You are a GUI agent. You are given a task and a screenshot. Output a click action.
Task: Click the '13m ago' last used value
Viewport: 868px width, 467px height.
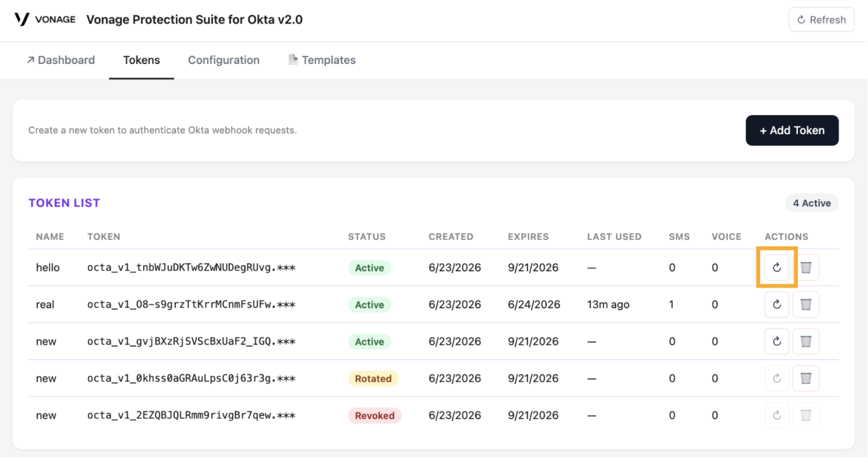click(x=608, y=305)
